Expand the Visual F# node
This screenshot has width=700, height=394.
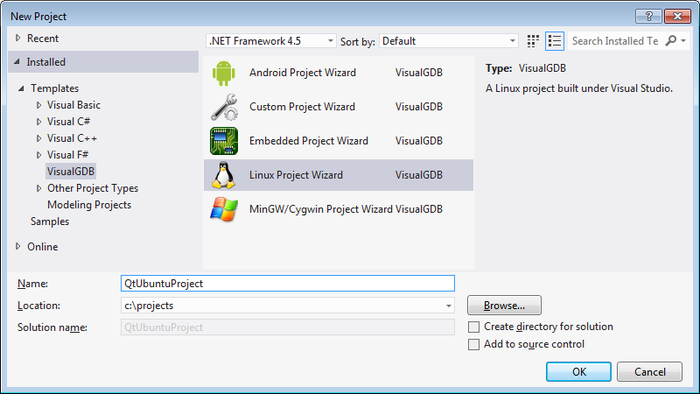tap(39, 155)
